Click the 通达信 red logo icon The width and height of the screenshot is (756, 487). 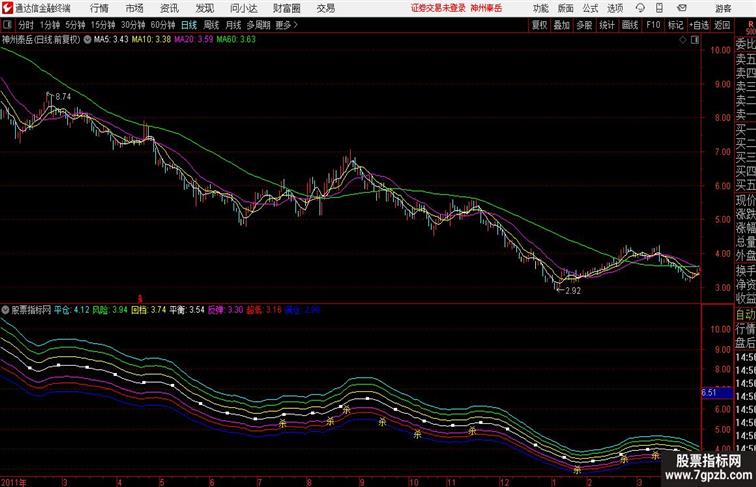click(7, 8)
